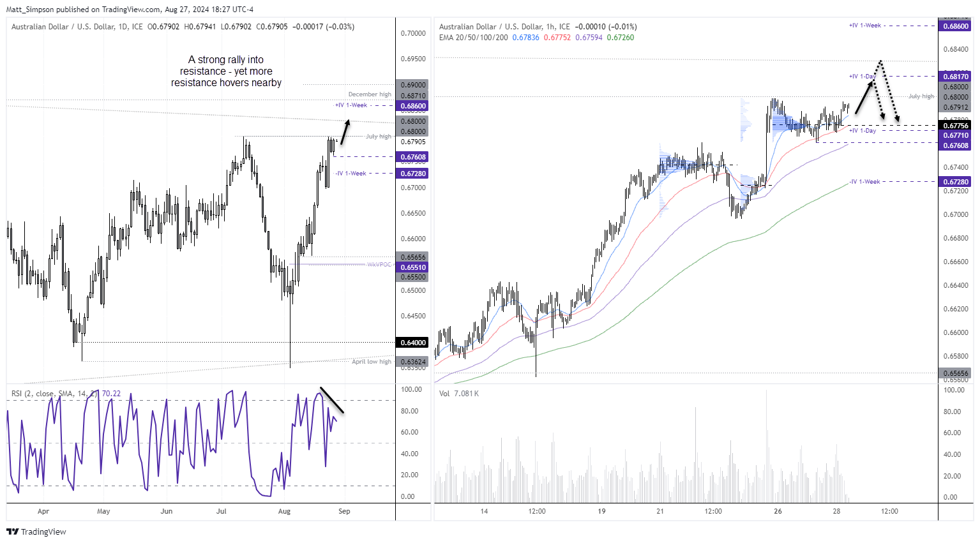Click the TradingView logo at bottom
This screenshot has width=980, height=543.
(36, 532)
